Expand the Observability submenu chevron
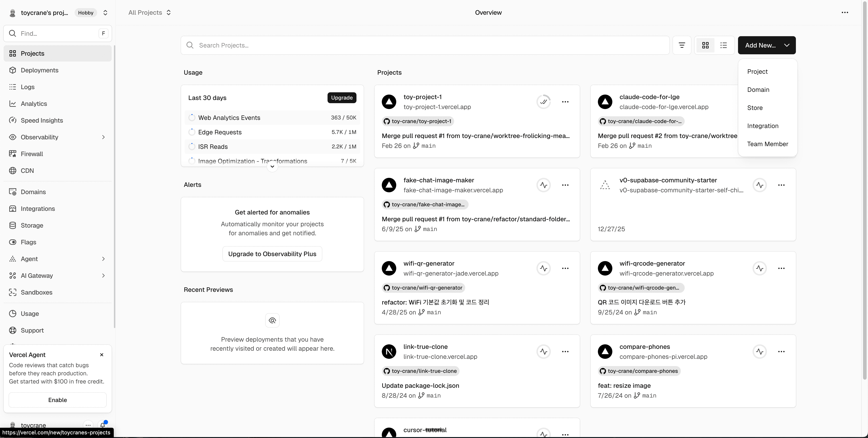This screenshot has height=438, width=868. click(104, 137)
